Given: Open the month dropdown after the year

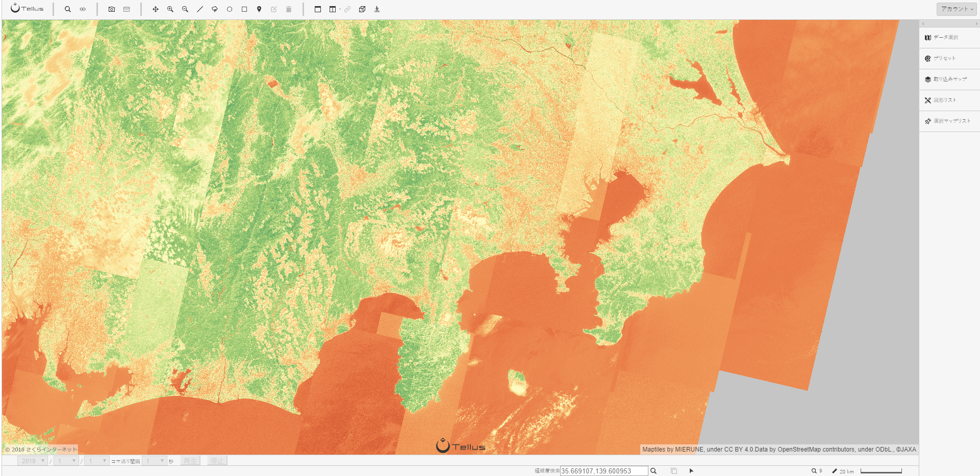Looking at the screenshot, I should pos(66,461).
